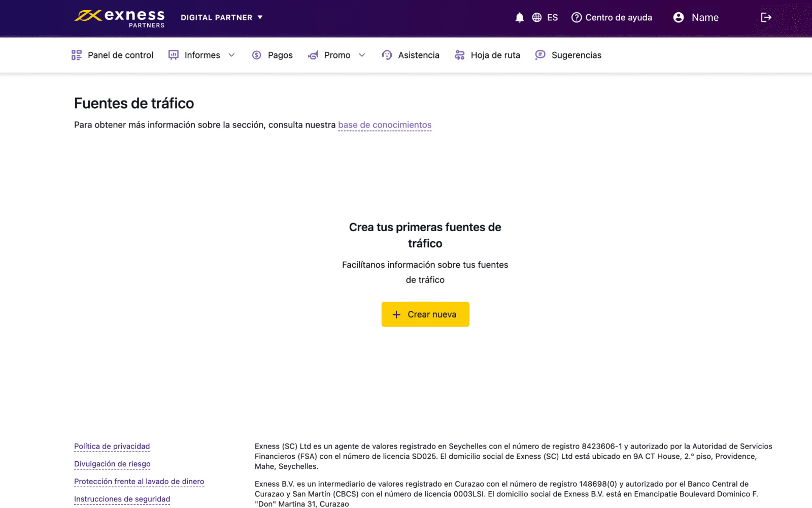Open Instrucciones de seguridad link

[x=122, y=499]
